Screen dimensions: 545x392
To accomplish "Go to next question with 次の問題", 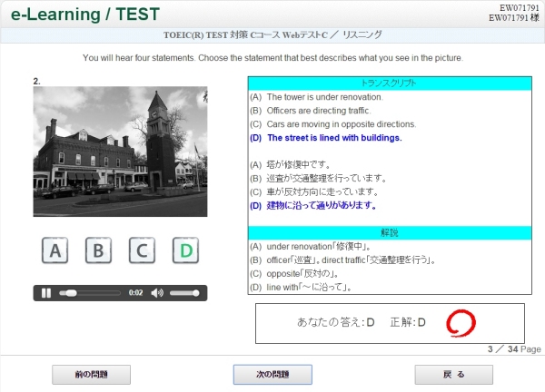I will coord(272,374).
